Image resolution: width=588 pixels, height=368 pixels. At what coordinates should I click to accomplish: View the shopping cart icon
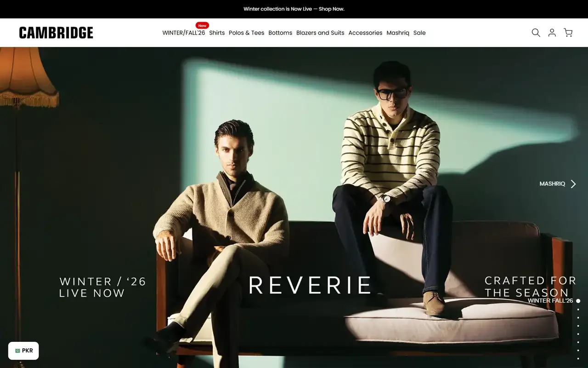point(568,33)
